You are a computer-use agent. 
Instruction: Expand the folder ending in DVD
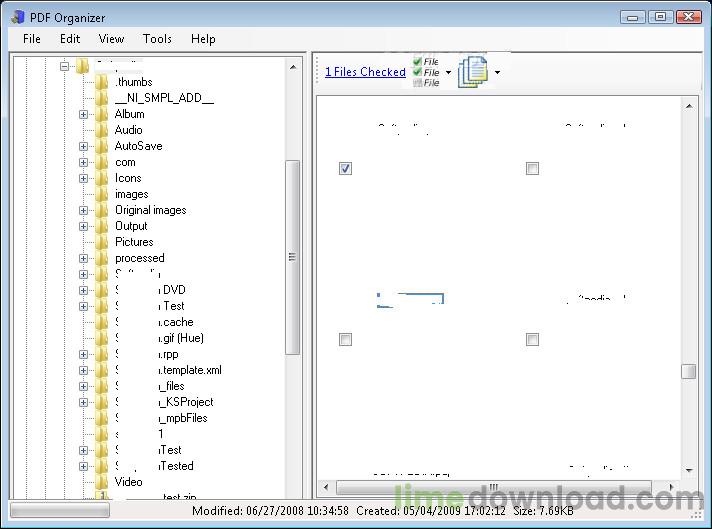pos(84,290)
